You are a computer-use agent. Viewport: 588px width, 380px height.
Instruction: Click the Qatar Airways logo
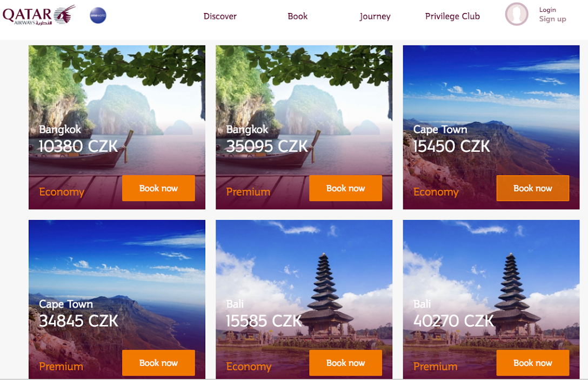tap(39, 15)
